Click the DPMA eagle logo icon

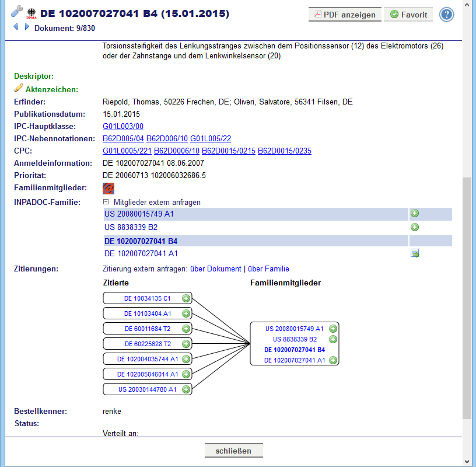click(32, 13)
